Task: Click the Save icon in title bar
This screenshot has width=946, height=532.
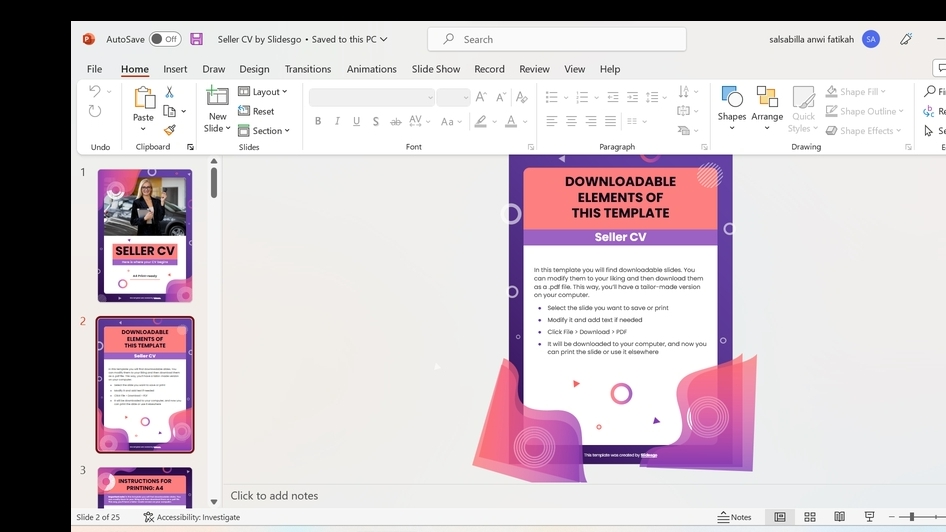Action: (196, 39)
